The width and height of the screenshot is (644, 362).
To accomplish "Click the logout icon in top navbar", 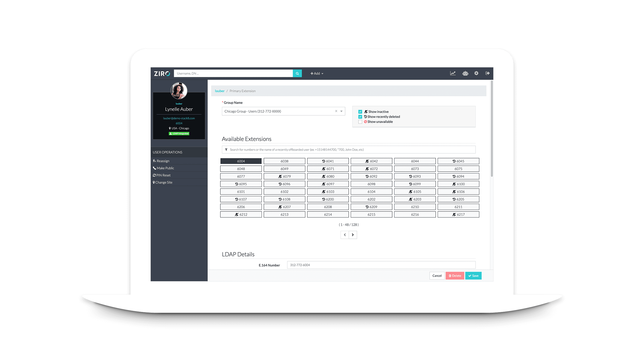I will click(488, 73).
